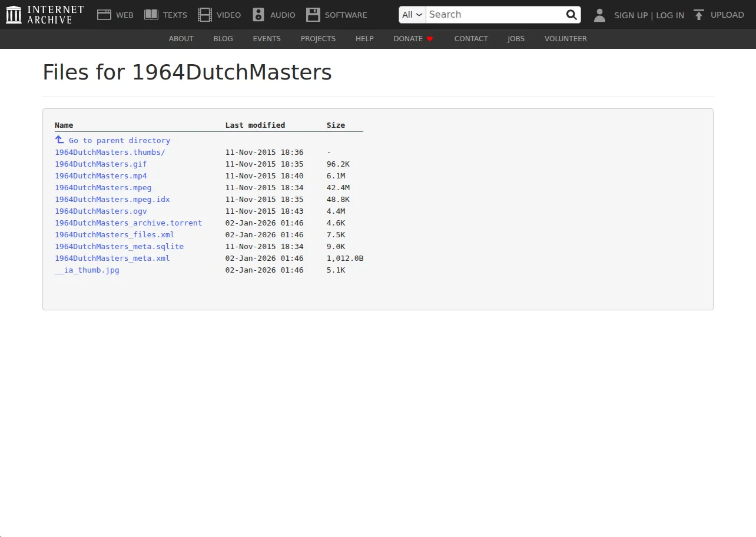Click the SIGN UP link

(631, 15)
